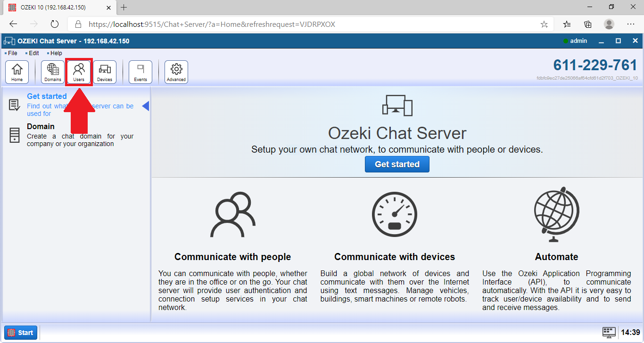
Task: Open the Ozeki Start menu button
Action: 21,332
